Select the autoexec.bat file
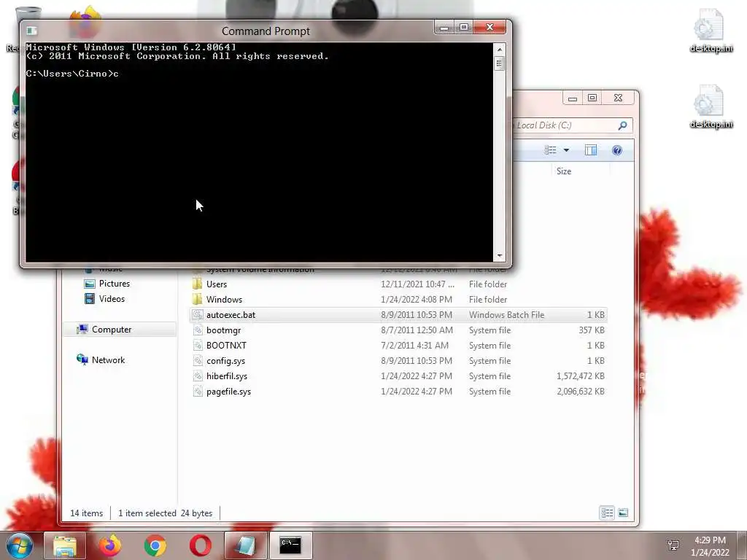The height and width of the screenshot is (560, 747). (x=398, y=315)
